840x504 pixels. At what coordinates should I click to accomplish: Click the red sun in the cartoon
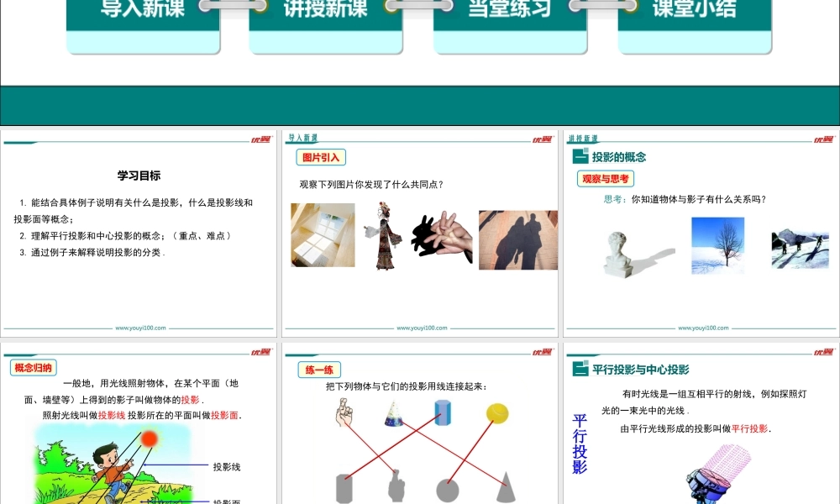pyautogui.click(x=149, y=438)
